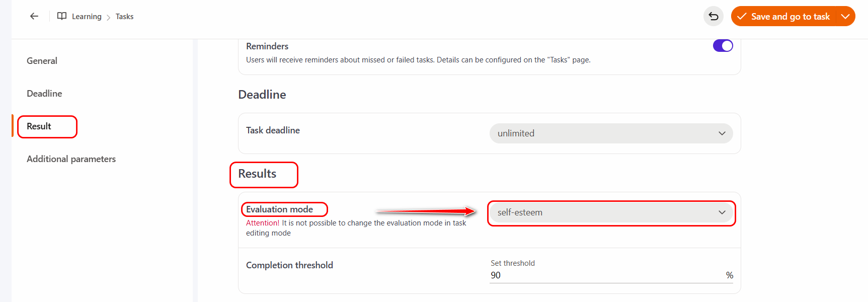The height and width of the screenshot is (302, 868).
Task: Disable the Reminders toggle switch
Action: pyautogui.click(x=723, y=46)
